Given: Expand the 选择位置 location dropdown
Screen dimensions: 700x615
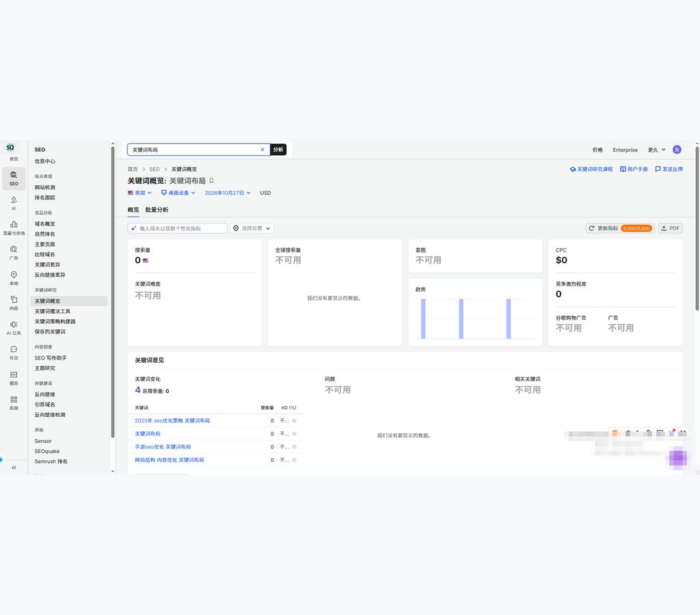Looking at the screenshot, I should [x=252, y=228].
